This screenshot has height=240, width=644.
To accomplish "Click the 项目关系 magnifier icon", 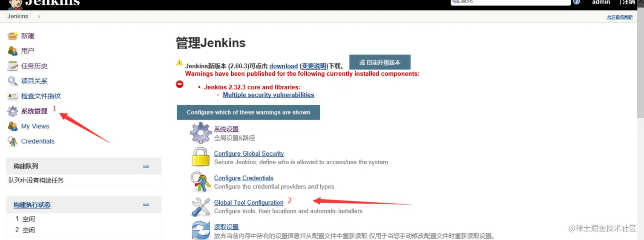I will coord(13,81).
